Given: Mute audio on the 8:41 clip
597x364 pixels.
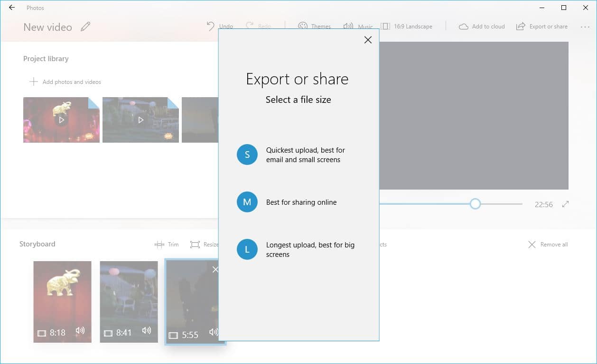Looking at the screenshot, I should pos(147,331).
